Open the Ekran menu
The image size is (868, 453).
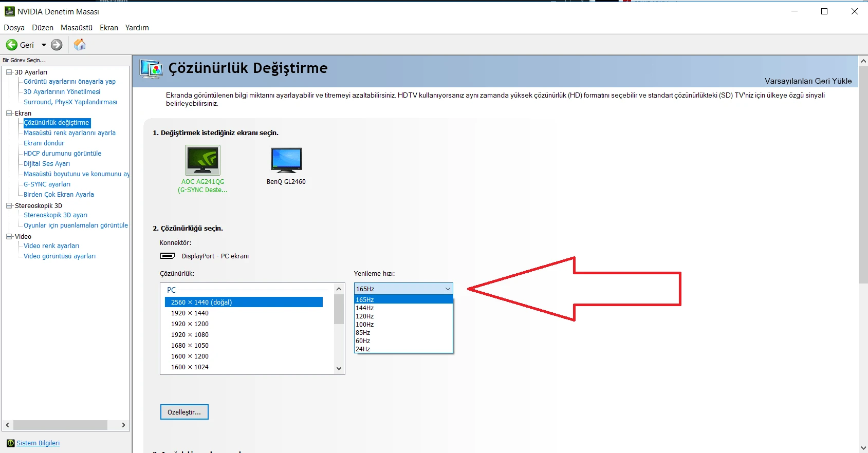(x=109, y=28)
